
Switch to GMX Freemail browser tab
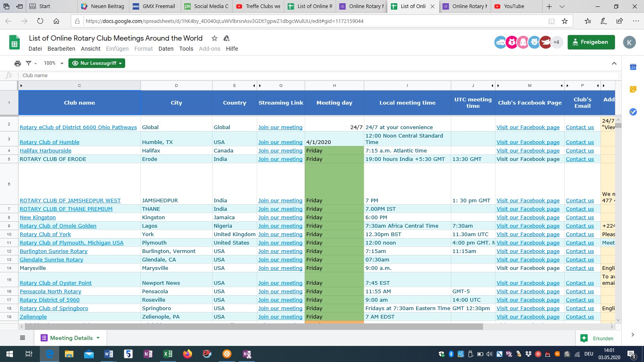(155, 6)
